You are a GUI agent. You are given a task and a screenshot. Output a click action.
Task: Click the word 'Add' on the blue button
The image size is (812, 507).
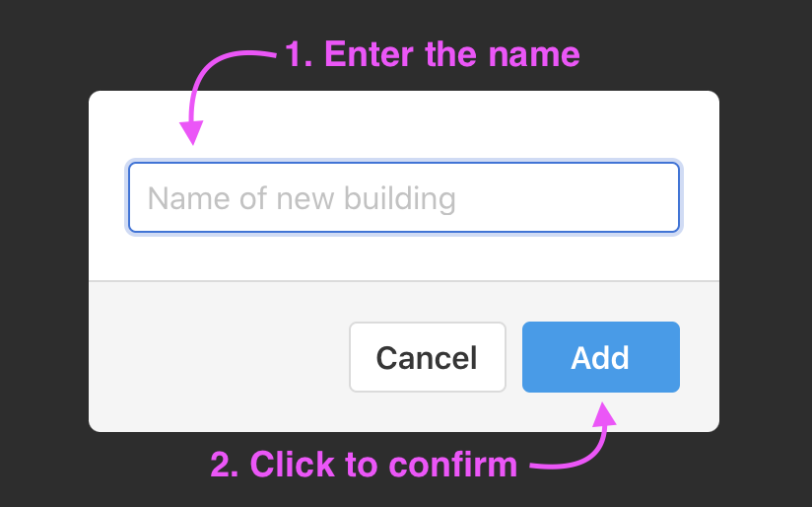(600, 358)
